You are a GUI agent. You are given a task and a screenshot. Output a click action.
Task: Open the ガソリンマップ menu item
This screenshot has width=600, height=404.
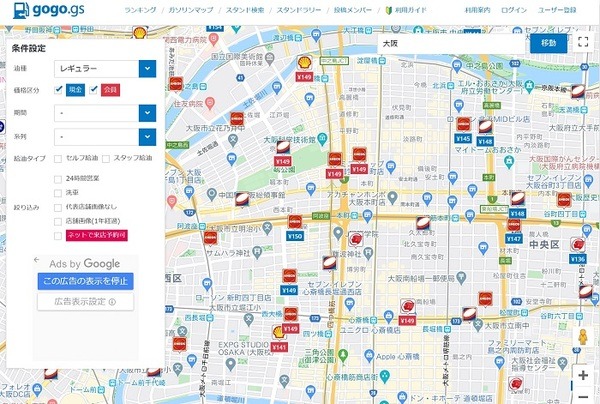click(191, 10)
